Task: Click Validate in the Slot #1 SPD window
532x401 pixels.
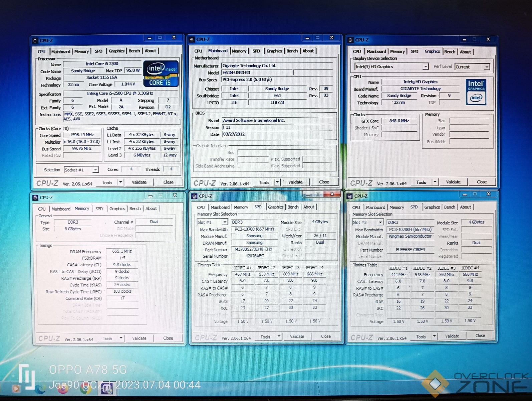Action: [x=297, y=337]
